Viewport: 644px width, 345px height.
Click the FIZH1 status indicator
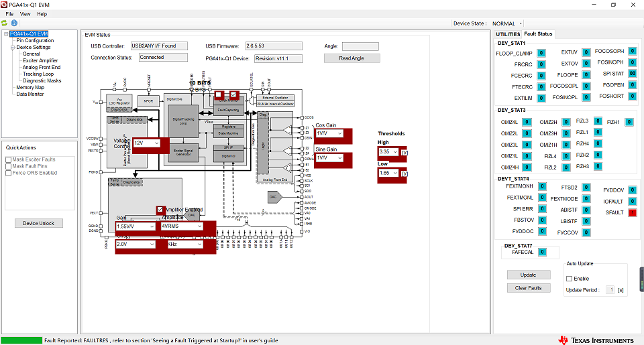tap(629, 122)
